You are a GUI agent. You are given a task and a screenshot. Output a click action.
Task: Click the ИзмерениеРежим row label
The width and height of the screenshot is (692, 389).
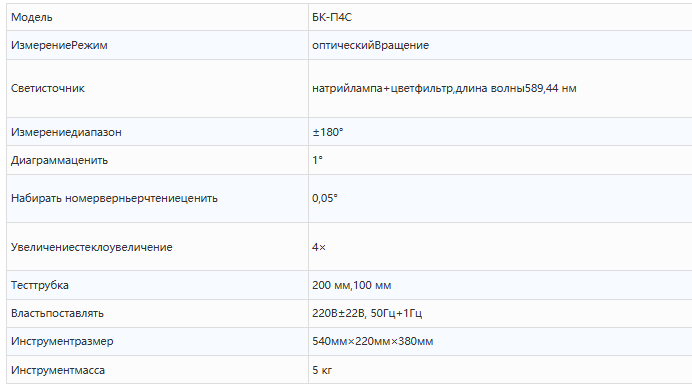59,45
